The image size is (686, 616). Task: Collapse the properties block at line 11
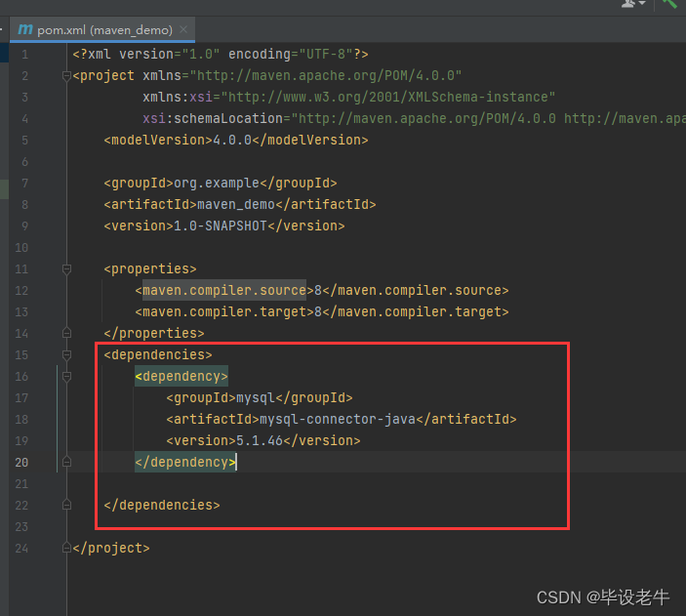[x=66, y=269]
